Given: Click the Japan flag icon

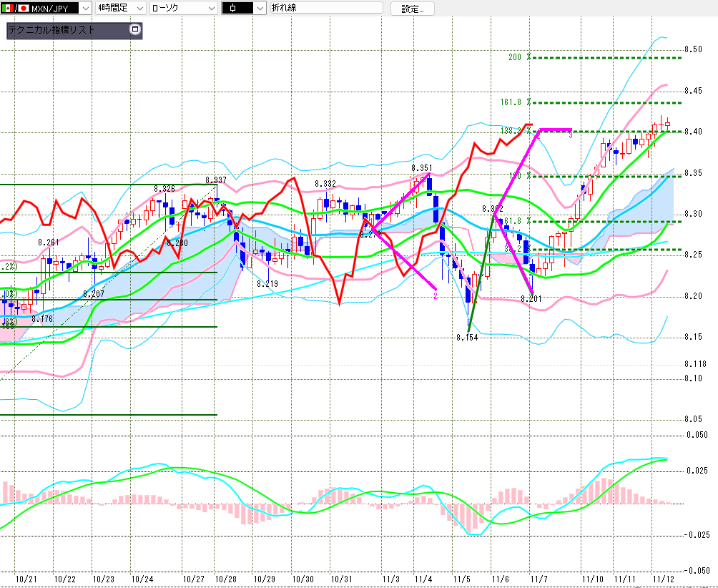Looking at the screenshot, I should (x=23, y=9).
